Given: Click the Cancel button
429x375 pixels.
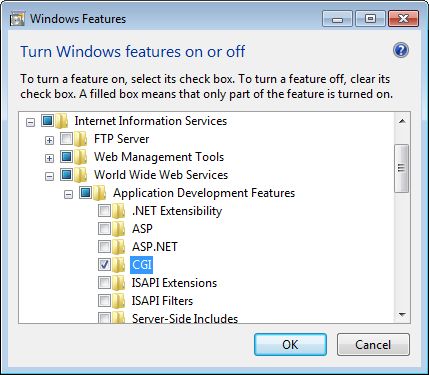Looking at the screenshot, I should click(373, 345).
